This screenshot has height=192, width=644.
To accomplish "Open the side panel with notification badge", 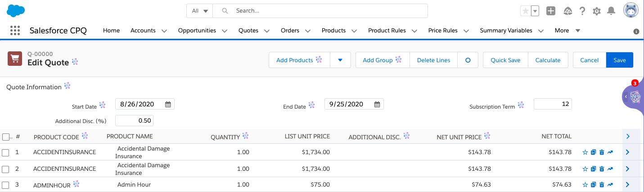I will pyautogui.click(x=633, y=96).
